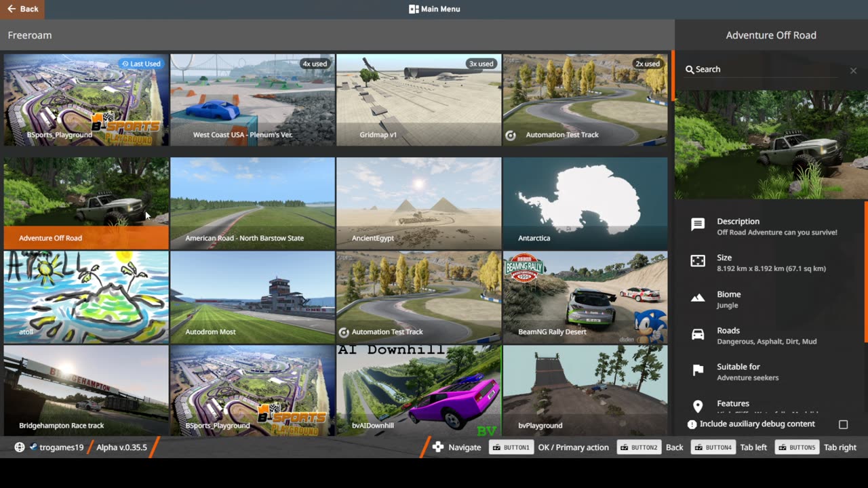Click the 'Adventure seekers' text
868x488 pixels.
pos(748,378)
